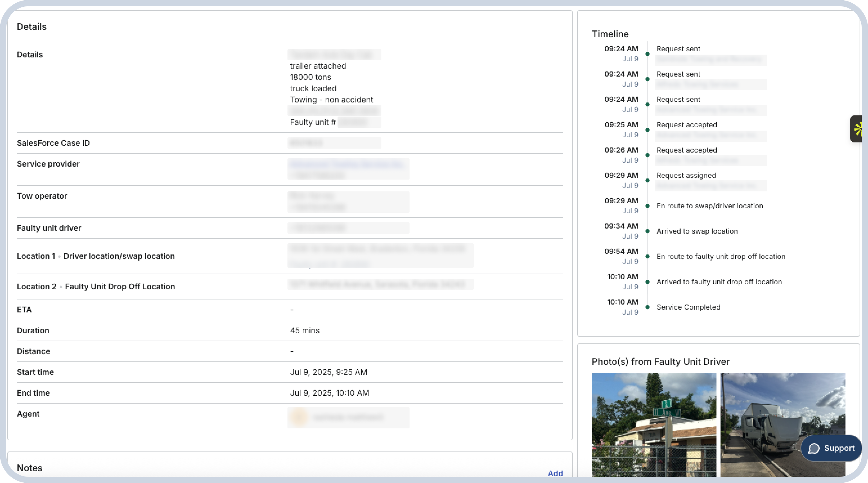The width and height of the screenshot is (868, 483).
Task: Click the Agent avatar icon
Action: 299,418
